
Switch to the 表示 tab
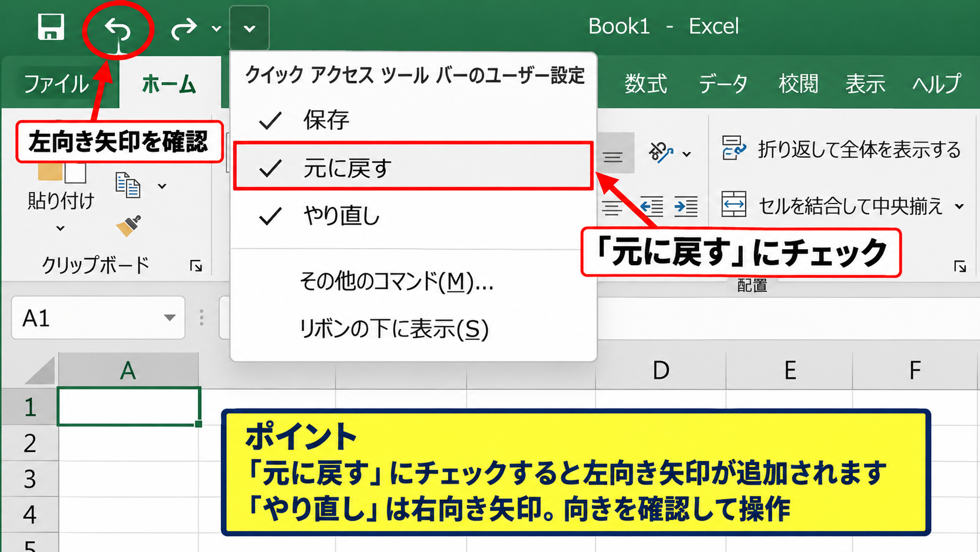click(x=865, y=84)
